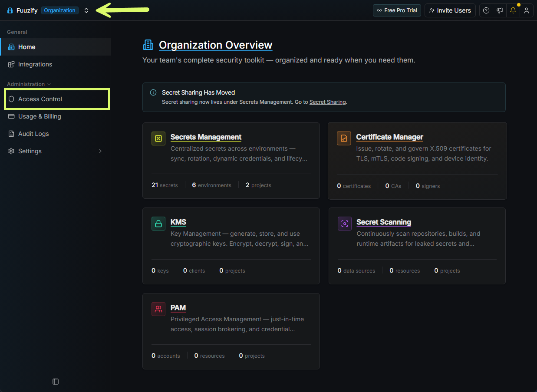The width and height of the screenshot is (537, 392).
Task: Click the 0 signers count
Action: [428, 186]
